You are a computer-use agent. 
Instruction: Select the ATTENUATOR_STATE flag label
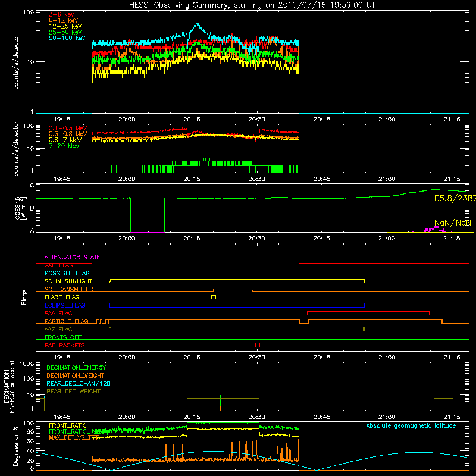coord(72,257)
